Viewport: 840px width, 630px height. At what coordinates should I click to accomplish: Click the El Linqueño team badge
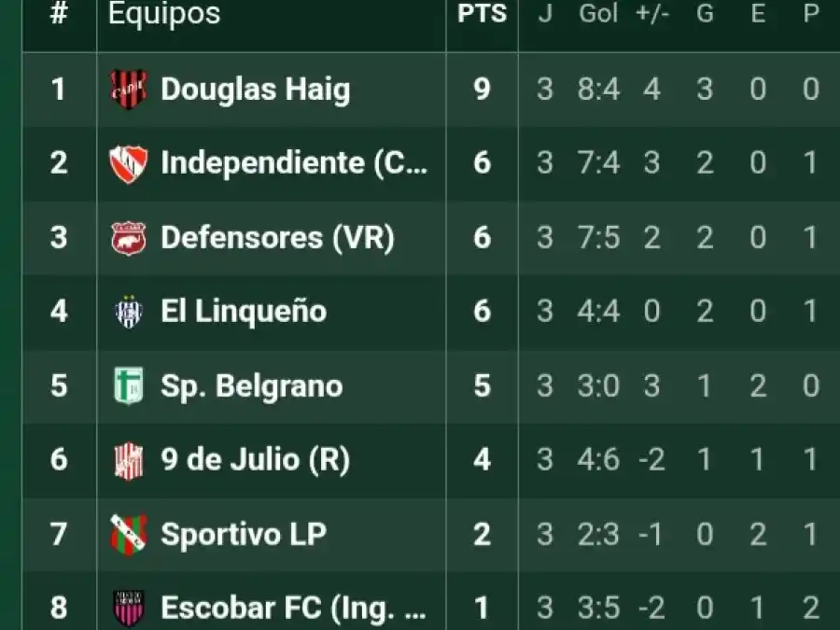coord(128,311)
